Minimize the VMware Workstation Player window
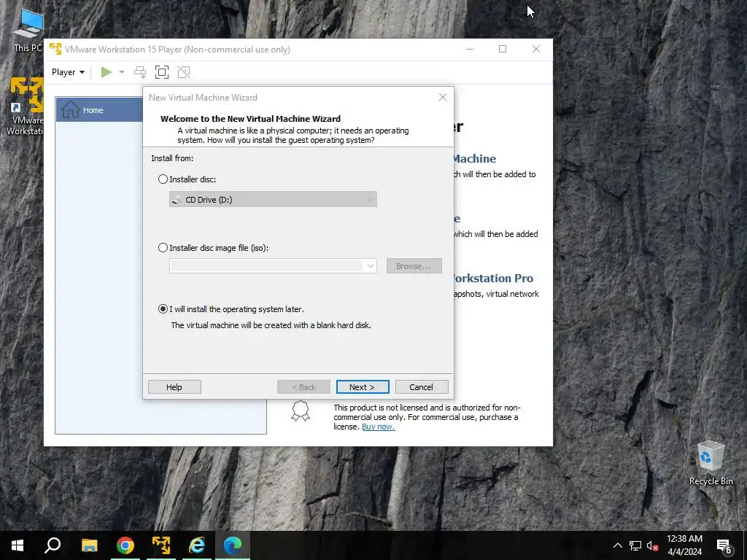Viewport: 747px width, 560px height. point(470,49)
